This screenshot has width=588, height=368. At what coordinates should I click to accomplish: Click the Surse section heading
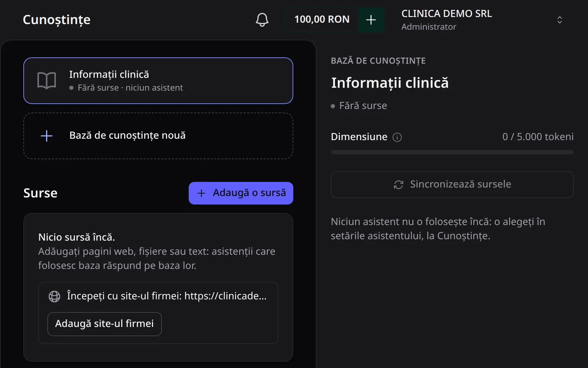pos(40,193)
